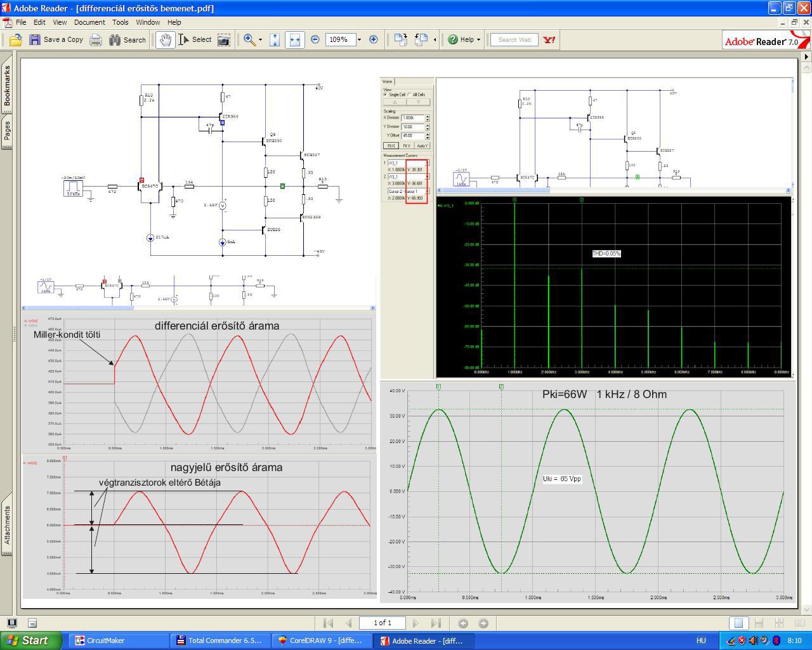Viewport: 812px width, 650px height.
Task: Rotate the page clockwise
Action: click(x=400, y=39)
